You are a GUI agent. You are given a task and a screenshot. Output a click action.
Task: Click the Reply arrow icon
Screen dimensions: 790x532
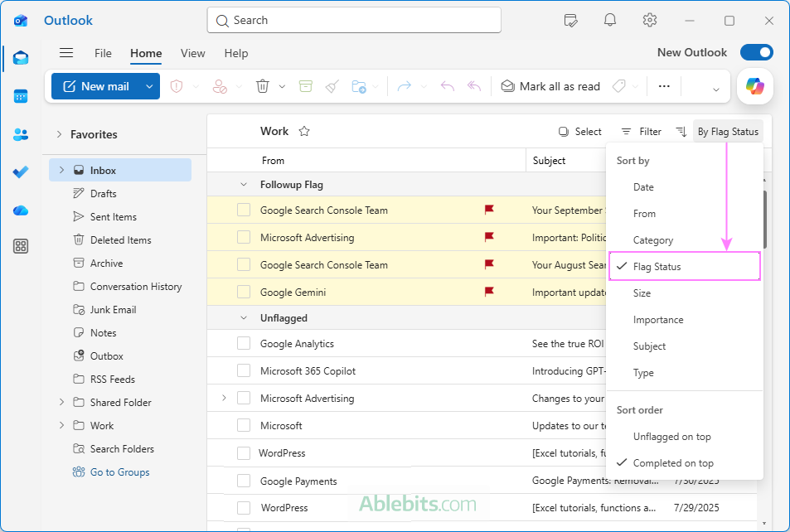point(448,86)
